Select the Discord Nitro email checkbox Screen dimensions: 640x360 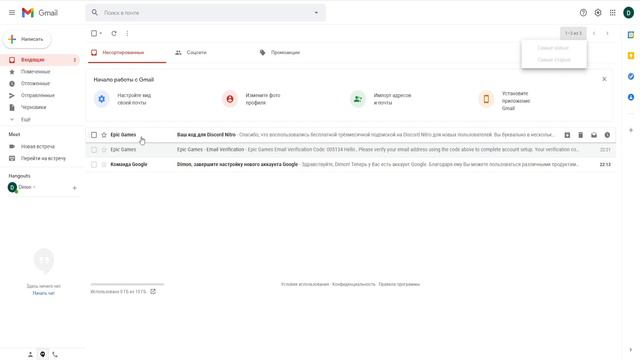click(94, 135)
